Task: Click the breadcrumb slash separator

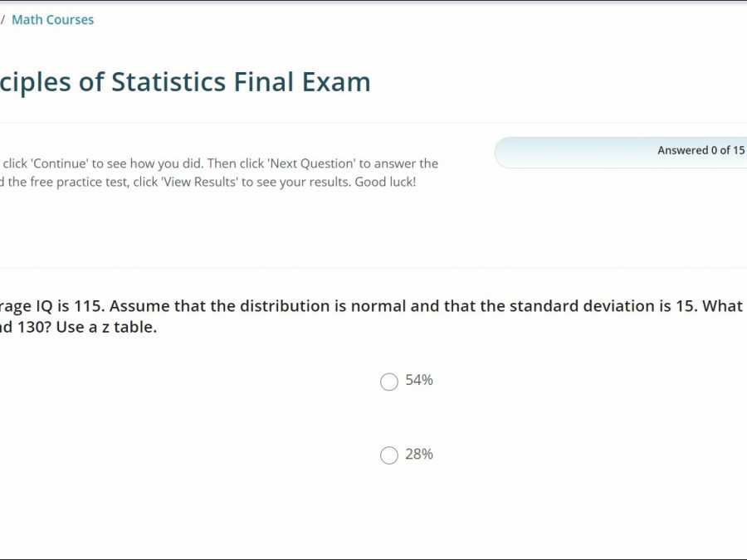Action: (2, 20)
